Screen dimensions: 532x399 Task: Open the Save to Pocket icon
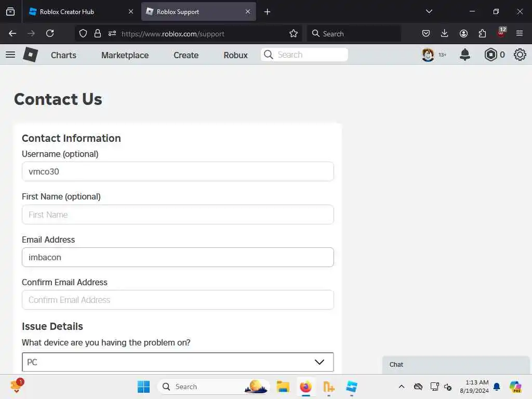point(426,33)
